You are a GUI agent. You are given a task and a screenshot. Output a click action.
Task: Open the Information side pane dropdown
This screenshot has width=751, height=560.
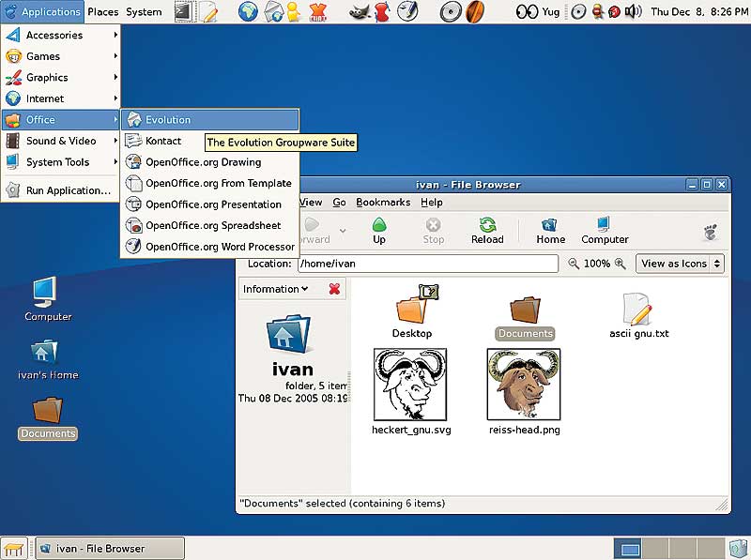275,289
